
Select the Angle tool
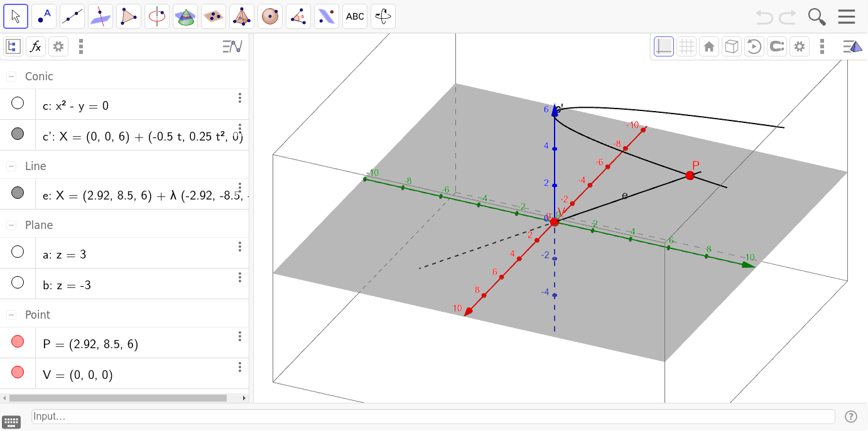(x=298, y=16)
